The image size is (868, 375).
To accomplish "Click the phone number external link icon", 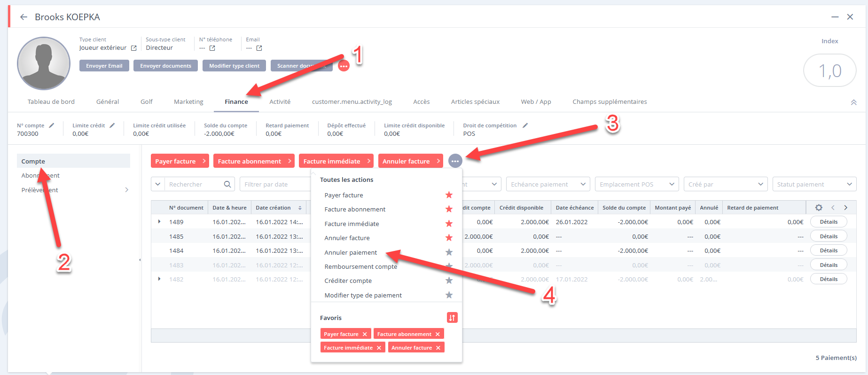I will [212, 48].
